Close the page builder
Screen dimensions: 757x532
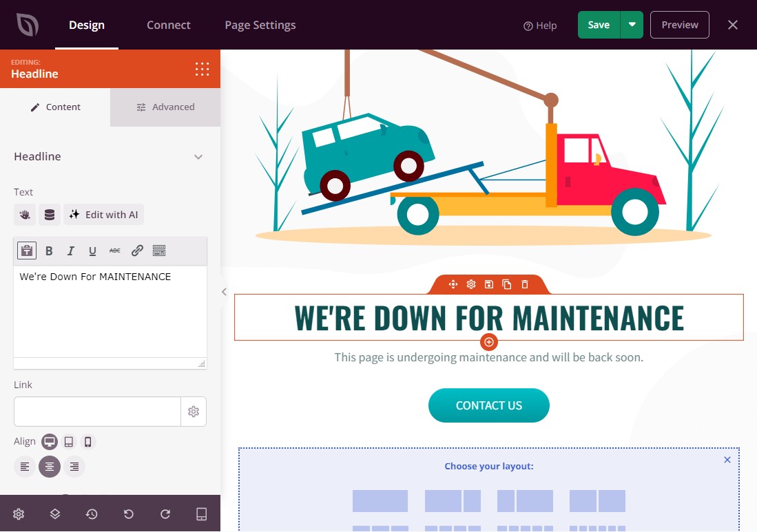coord(733,25)
